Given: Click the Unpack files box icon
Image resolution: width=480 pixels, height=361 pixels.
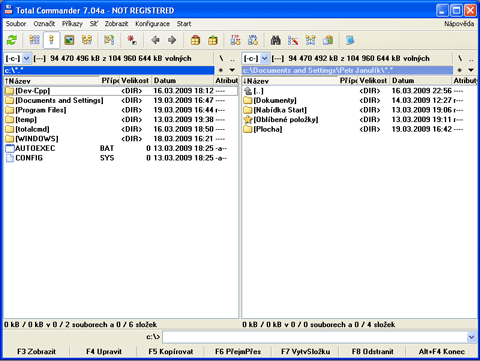Looking at the screenshot, I should coord(213,40).
